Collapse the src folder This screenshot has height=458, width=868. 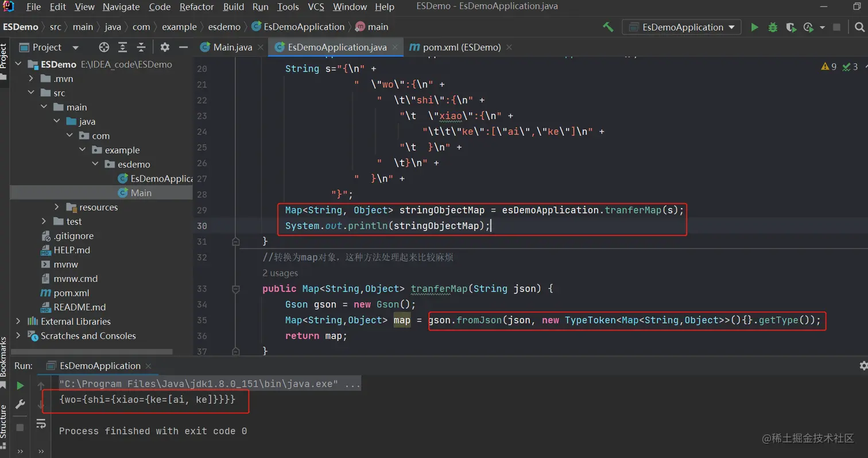coord(32,93)
